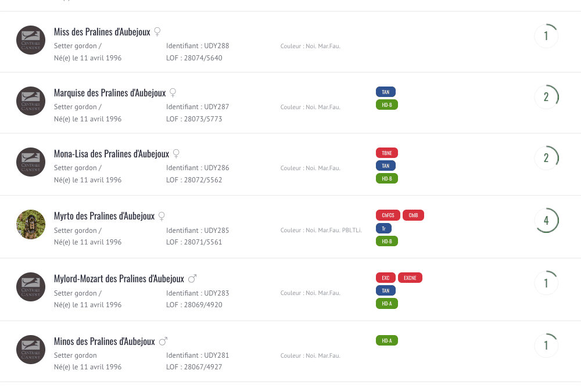Open Miss des Pralines d'Aubejoux profile

[x=102, y=32]
